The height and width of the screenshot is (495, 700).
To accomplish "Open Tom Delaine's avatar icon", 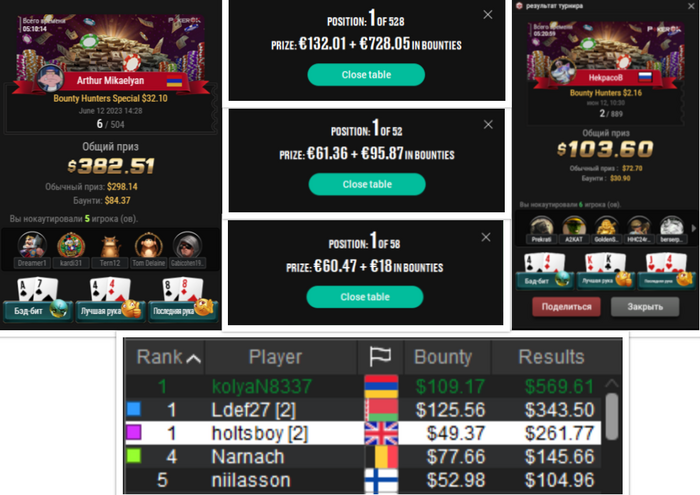I will (x=149, y=245).
